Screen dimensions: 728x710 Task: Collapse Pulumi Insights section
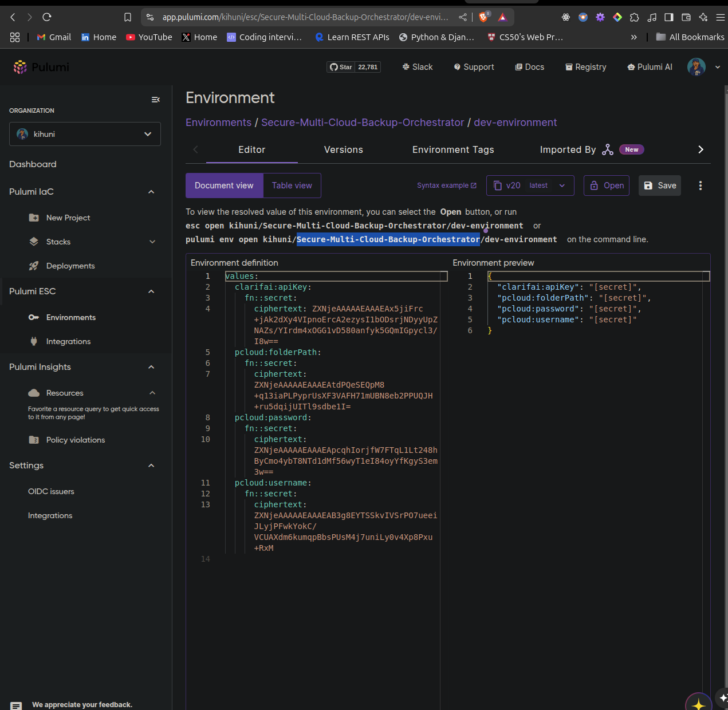(x=151, y=367)
